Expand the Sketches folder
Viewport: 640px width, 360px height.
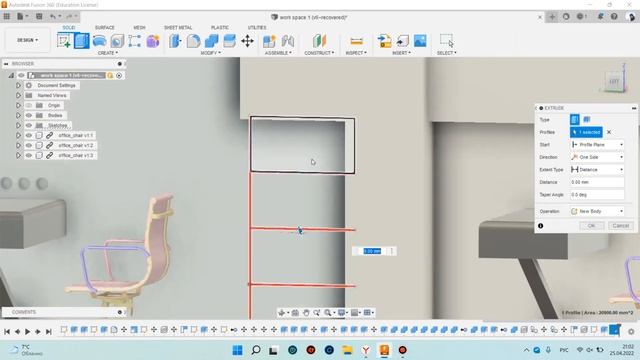18,125
